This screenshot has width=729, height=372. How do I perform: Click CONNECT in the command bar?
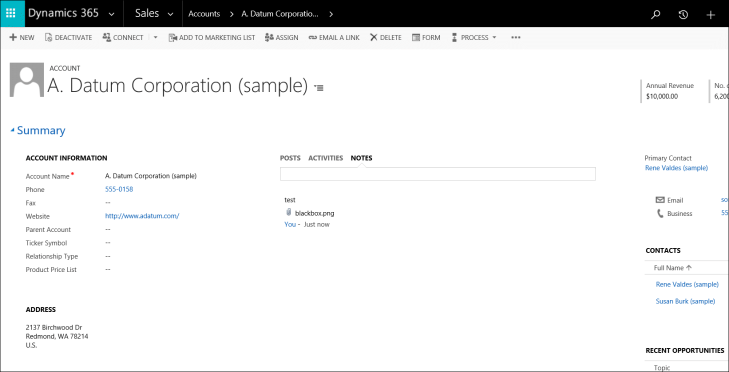pyautogui.click(x=123, y=38)
